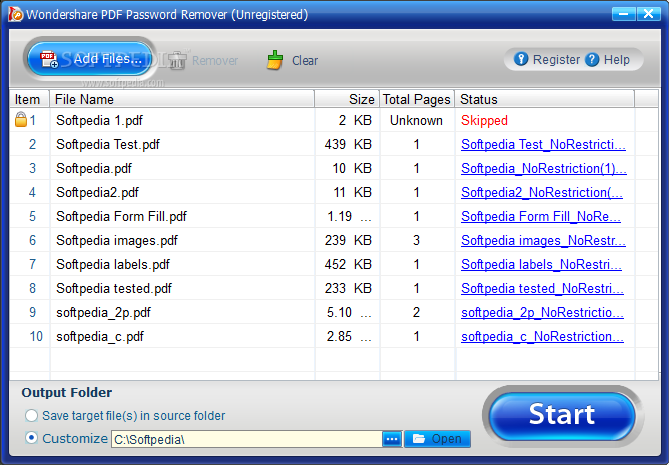
Task: Click the red Skipped status text
Action: coord(484,121)
